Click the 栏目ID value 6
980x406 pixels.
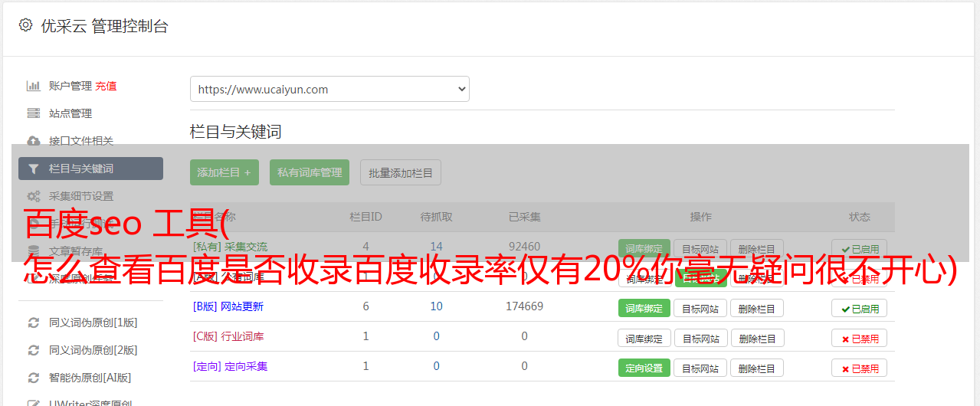[x=365, y=306]
